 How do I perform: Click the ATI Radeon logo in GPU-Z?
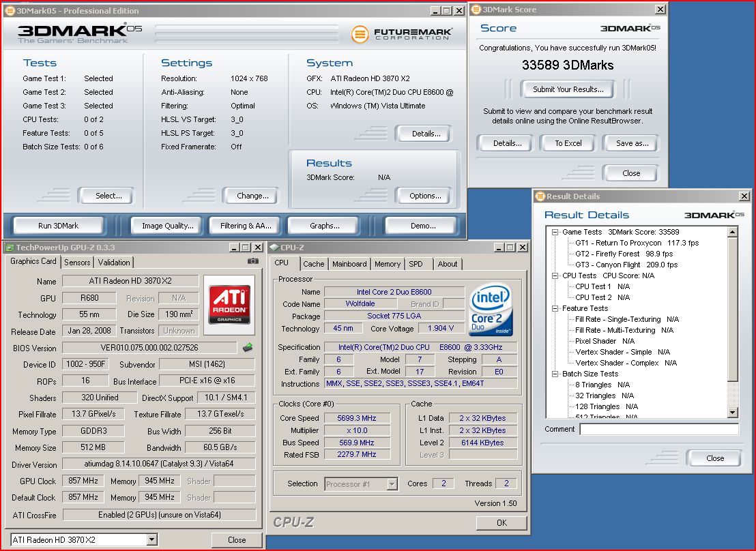(229, 305)
